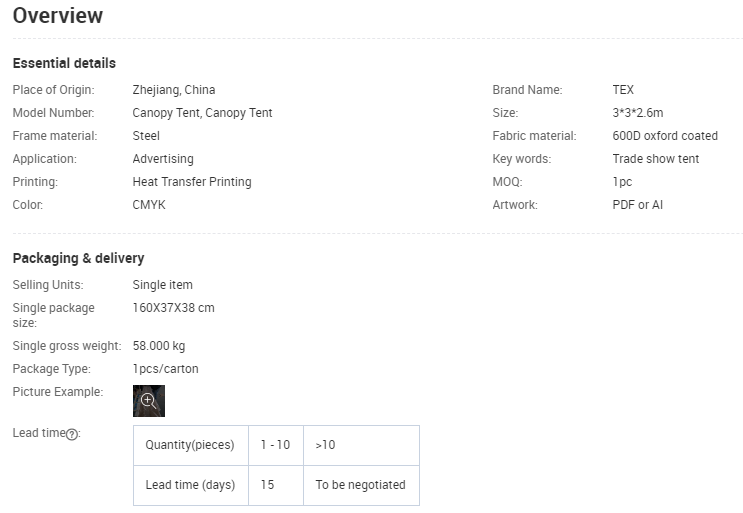Open the Picture Example thumbnail image
The image size is (743, 513).
pyautogui.click(x=149, y=401)
